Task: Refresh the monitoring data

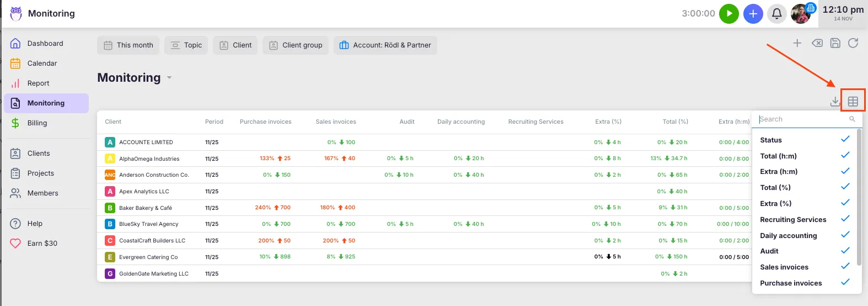Action: point(853,43)
